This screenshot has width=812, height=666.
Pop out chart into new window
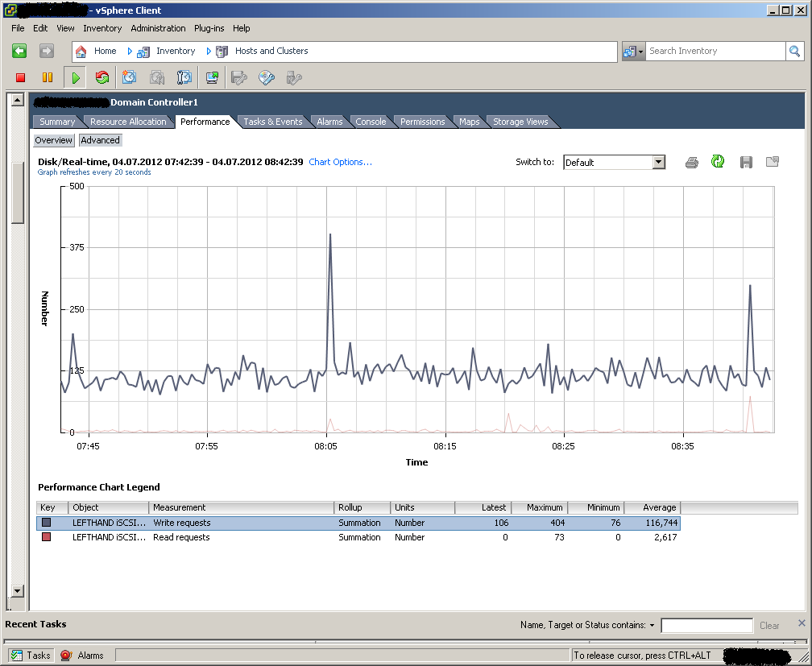pos(772,162)
